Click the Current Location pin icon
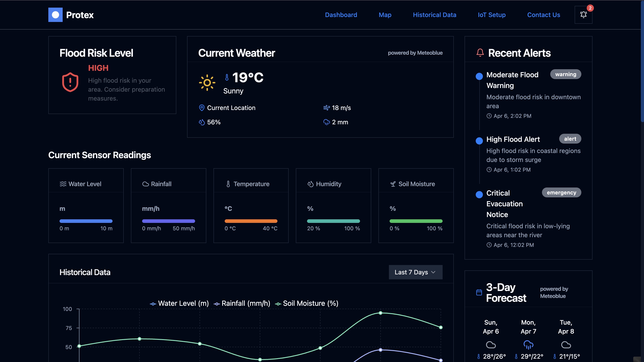 (x=201, y=108)
